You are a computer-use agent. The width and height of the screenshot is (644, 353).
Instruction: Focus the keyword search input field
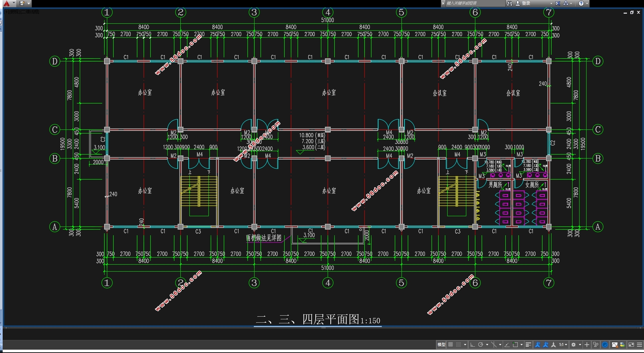pyautogui.click(x=476, y=3)
